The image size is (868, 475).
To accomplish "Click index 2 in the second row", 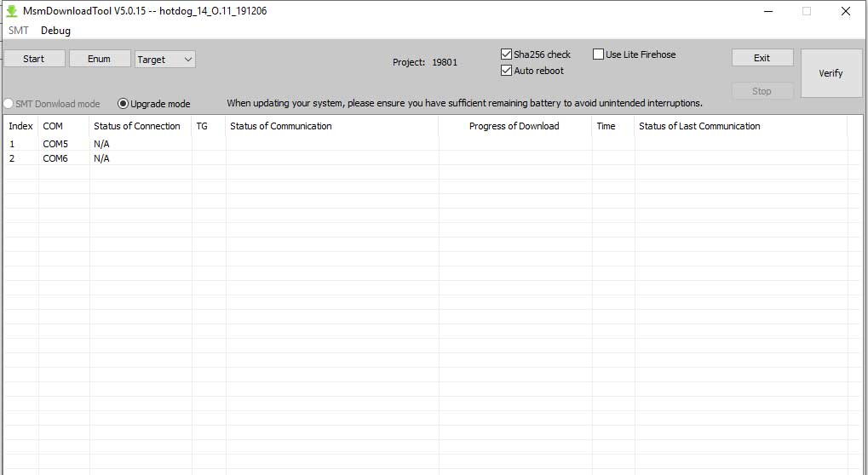I will (12, 158).
